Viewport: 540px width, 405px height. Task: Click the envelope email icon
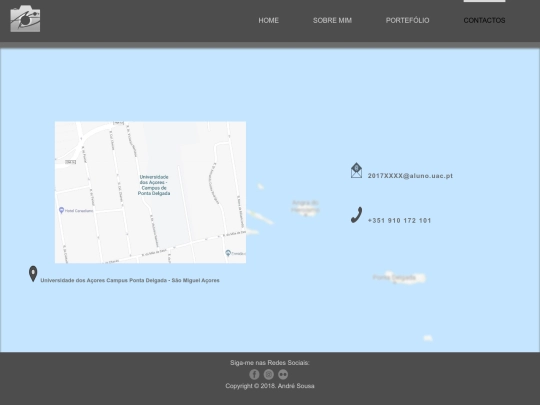(x=356, y=170)
